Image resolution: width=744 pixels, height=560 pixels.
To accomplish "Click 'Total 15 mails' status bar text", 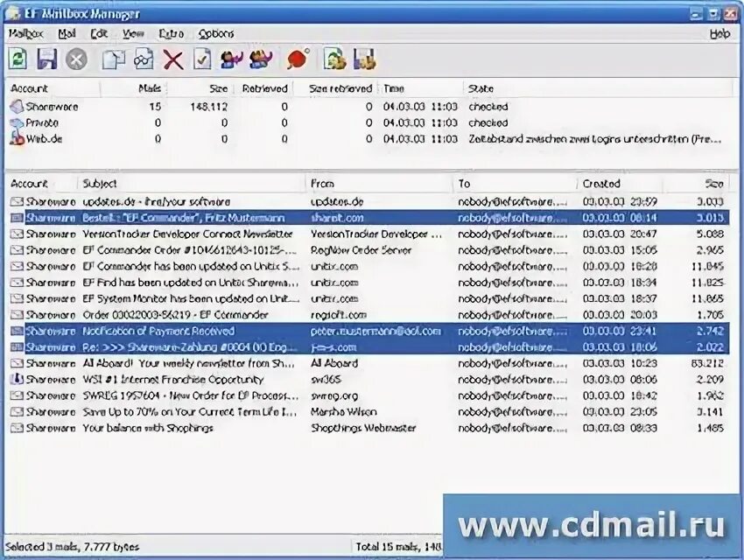I will (x=398, y=547).
